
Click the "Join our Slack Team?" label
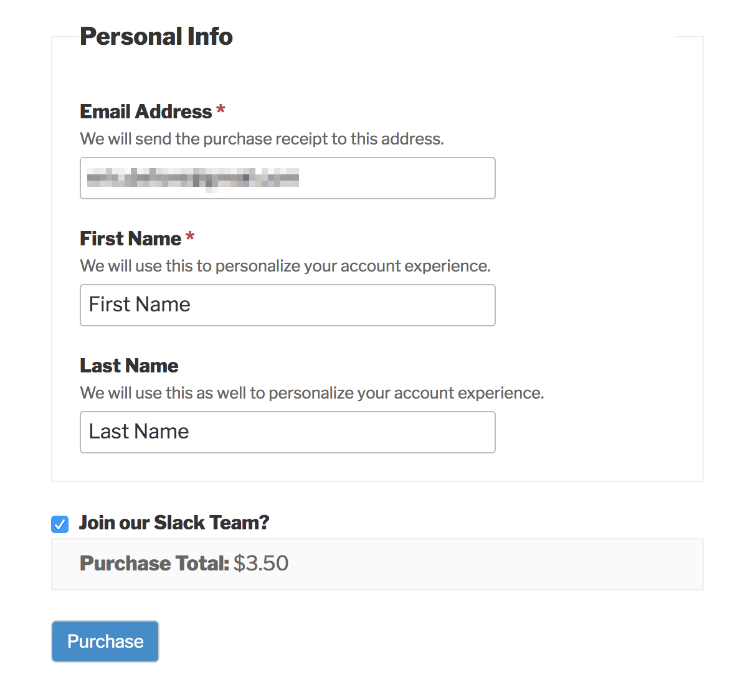click(174, 523)
